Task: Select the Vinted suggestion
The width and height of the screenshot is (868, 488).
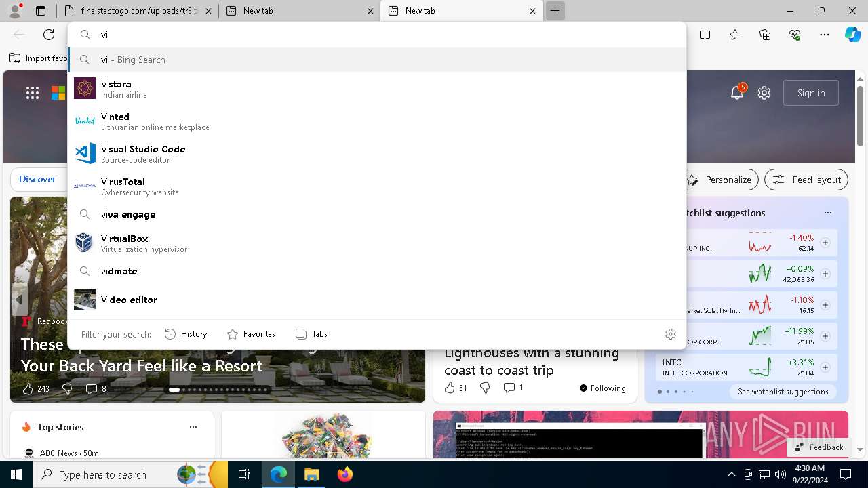Action: [x=377, y=121]
